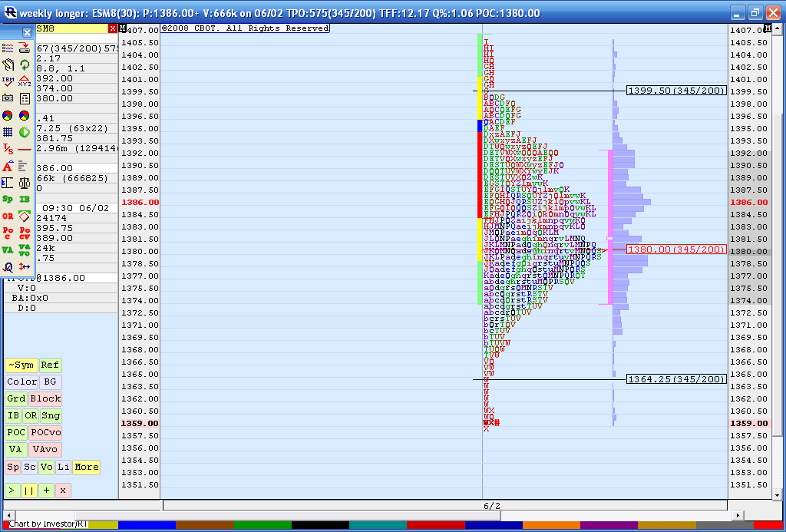Screen dimensions: 786x532
Task: Select the red horizontal line tool
Action: (x=24, y=149)
